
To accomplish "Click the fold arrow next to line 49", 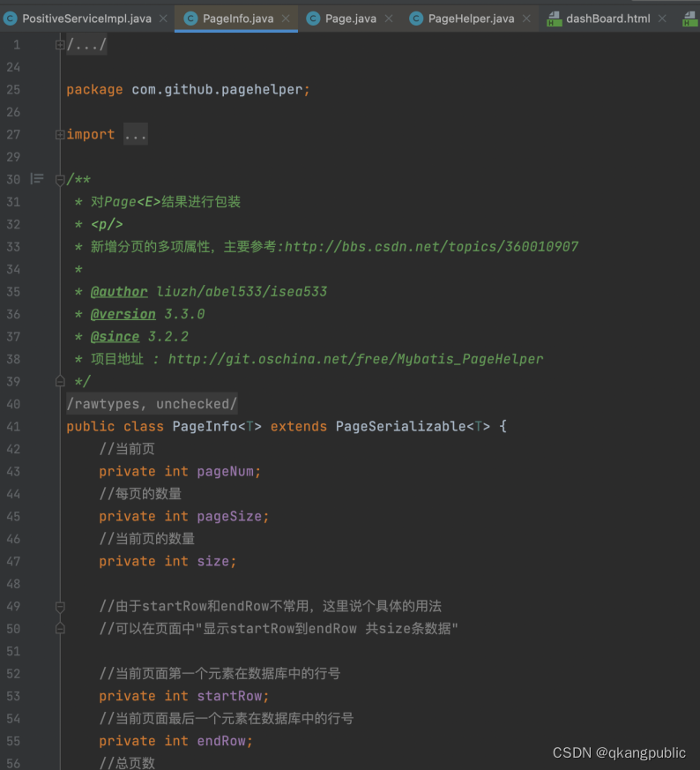I will (59, 606).
